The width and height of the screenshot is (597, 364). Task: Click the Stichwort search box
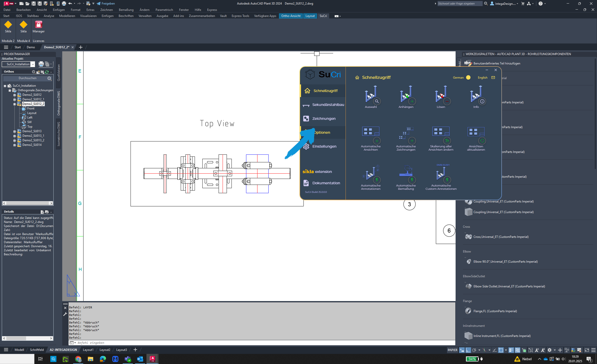click(x=460, y=4)
